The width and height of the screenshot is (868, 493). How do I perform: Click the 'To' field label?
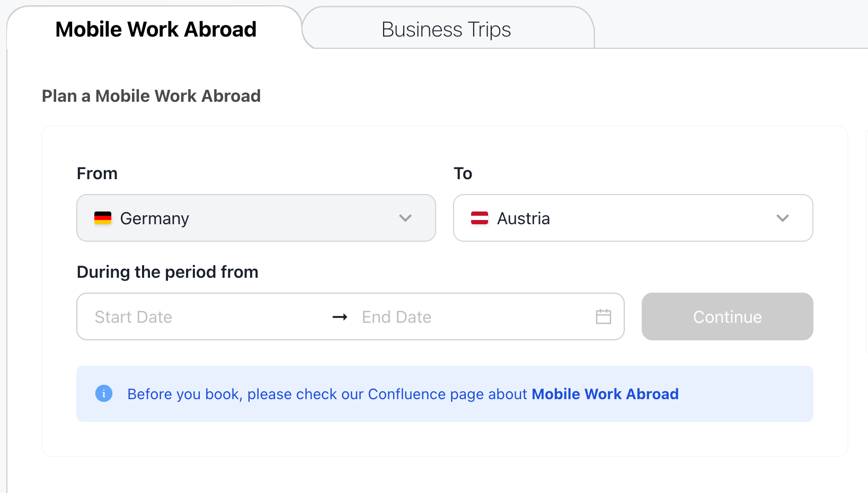point(463,173)
